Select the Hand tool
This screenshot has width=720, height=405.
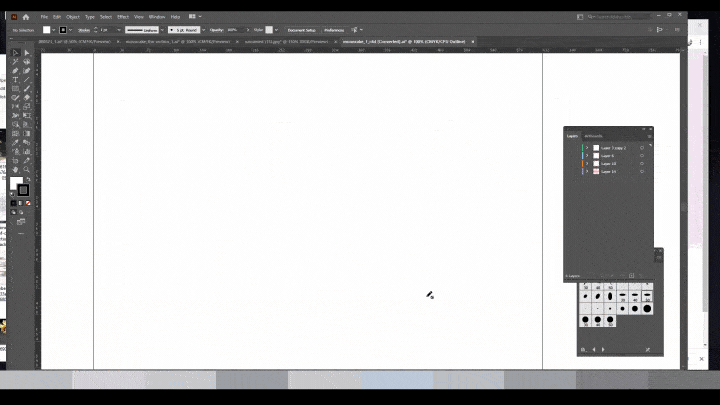pyautogui.click(x=15, y=169)
